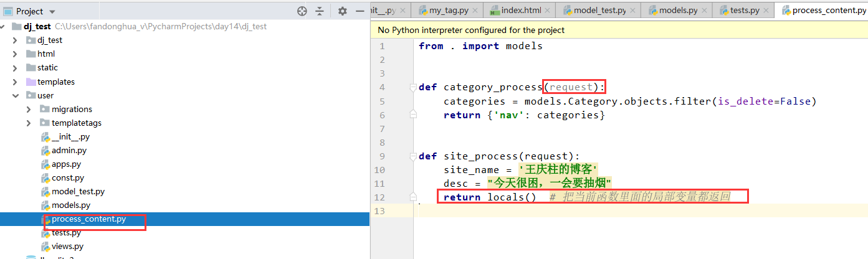Open tests.py in project tree
Viewport: 868px width, 259px height.
pos(66,232)
